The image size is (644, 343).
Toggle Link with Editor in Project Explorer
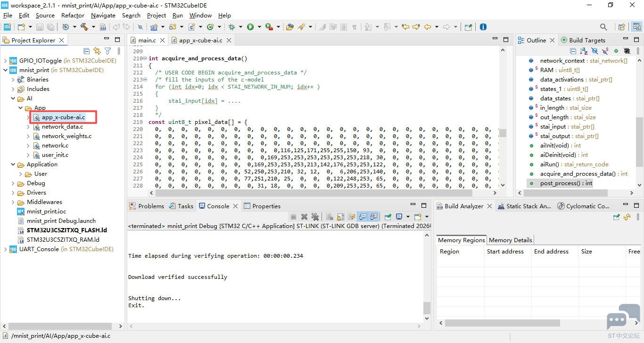click(x=97, y=51)
